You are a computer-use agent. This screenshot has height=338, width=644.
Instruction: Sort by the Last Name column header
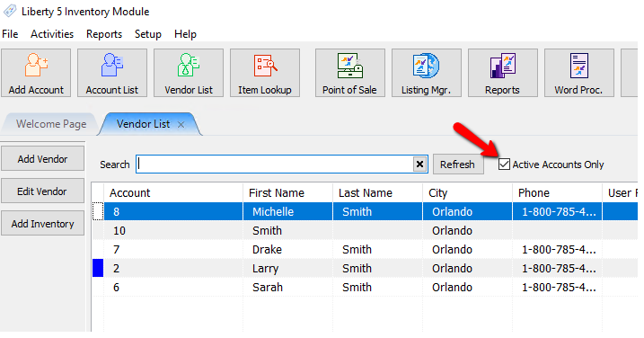click(378, 193)
